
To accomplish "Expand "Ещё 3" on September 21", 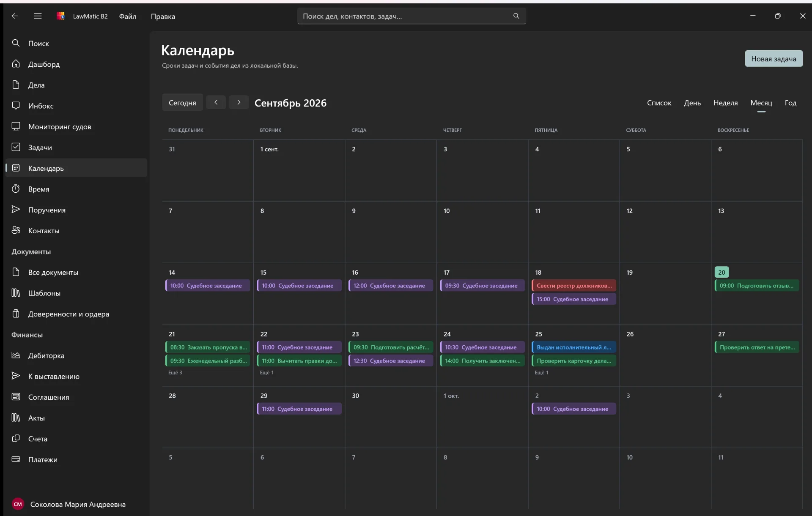I will [175, 372].
